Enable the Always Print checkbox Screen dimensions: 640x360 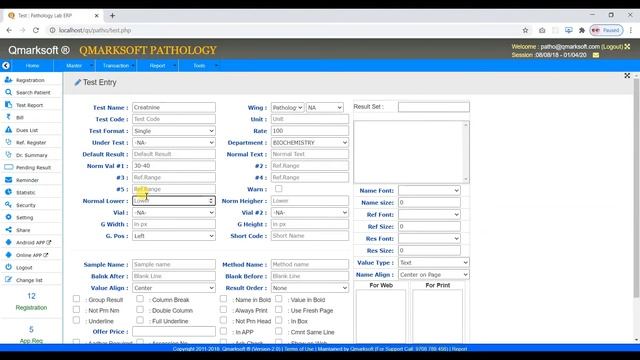pos(223,309)
